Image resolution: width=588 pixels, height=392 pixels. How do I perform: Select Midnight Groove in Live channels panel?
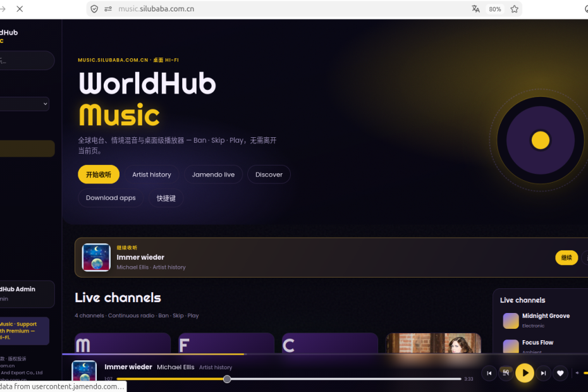(x=545, y=321)
